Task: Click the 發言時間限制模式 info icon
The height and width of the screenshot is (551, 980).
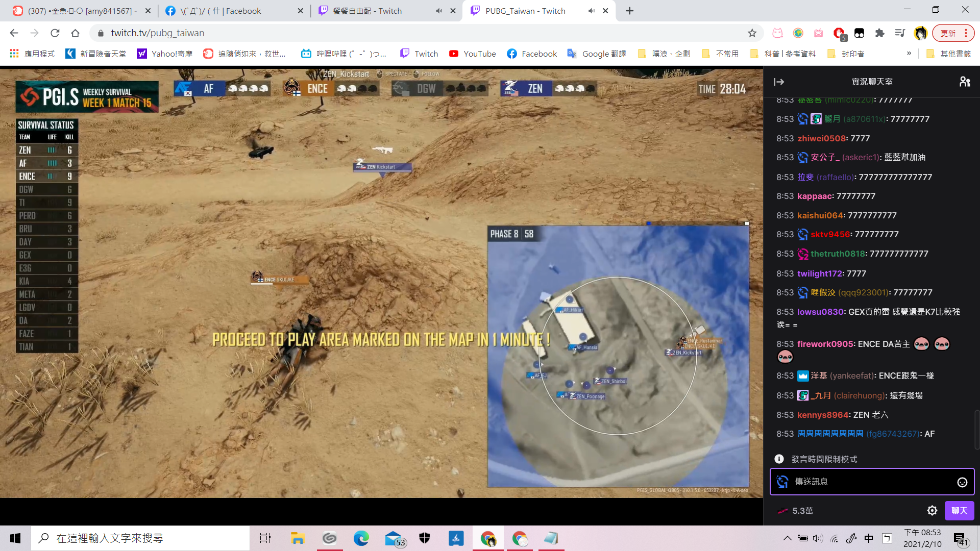Action: click(779, 459)
